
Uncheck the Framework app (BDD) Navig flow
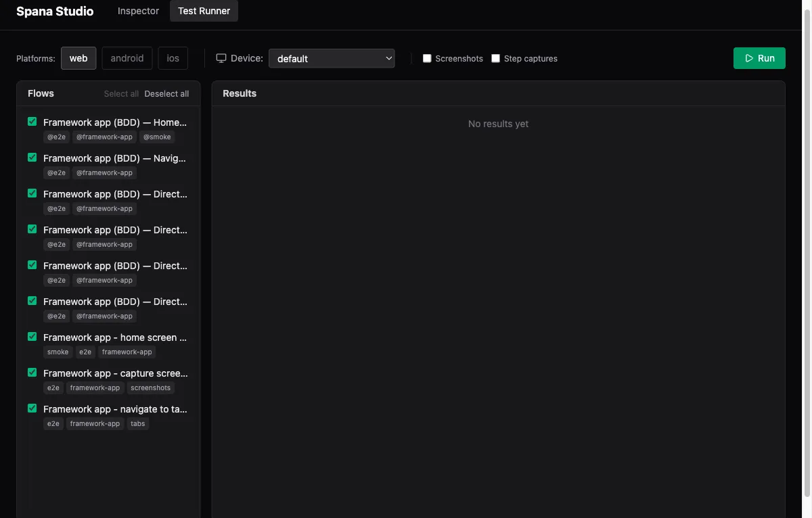[32, 158]
